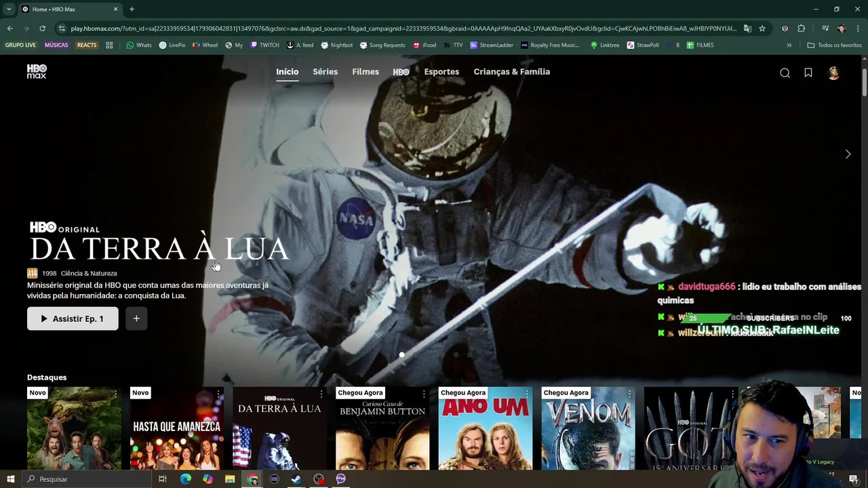This screenshot has width=868, height=488.
Task: Go to the Séries section
Action: pyautogui.click(x=325, y=72)
